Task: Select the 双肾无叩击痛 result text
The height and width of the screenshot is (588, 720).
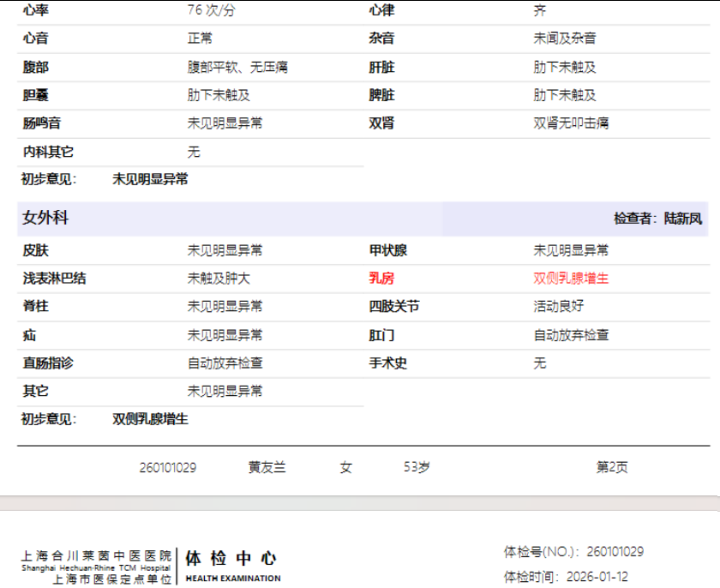Action: [x=571, y=123]
